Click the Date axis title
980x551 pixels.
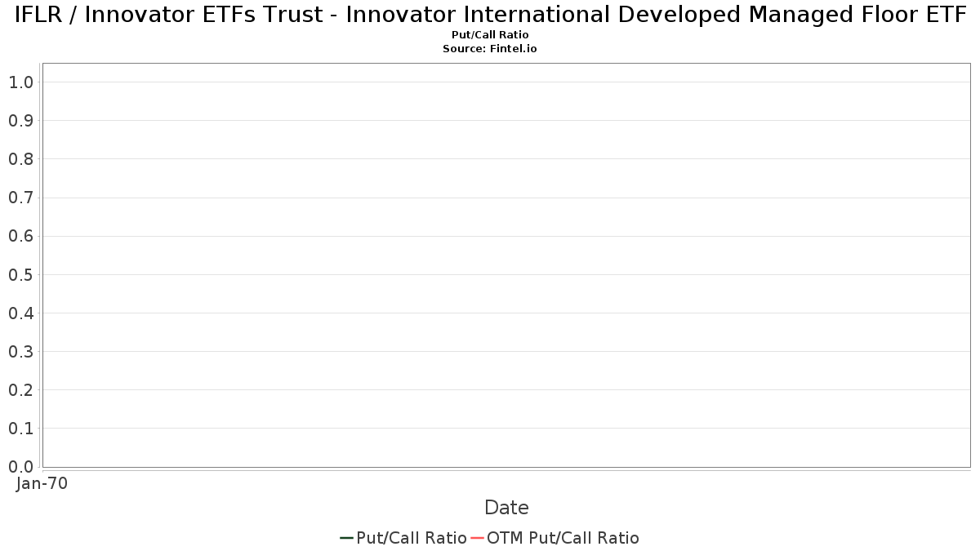coord(506,508)
